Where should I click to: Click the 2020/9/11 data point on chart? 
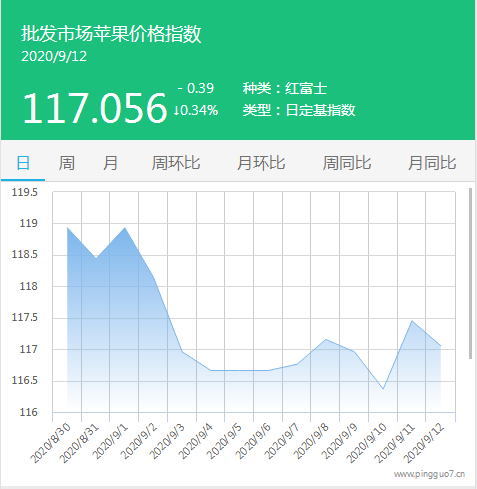point(412,321)
